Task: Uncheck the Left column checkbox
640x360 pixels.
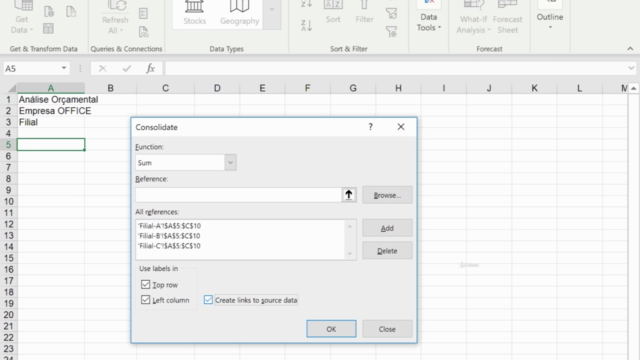Action: click(x=145, y=300)
